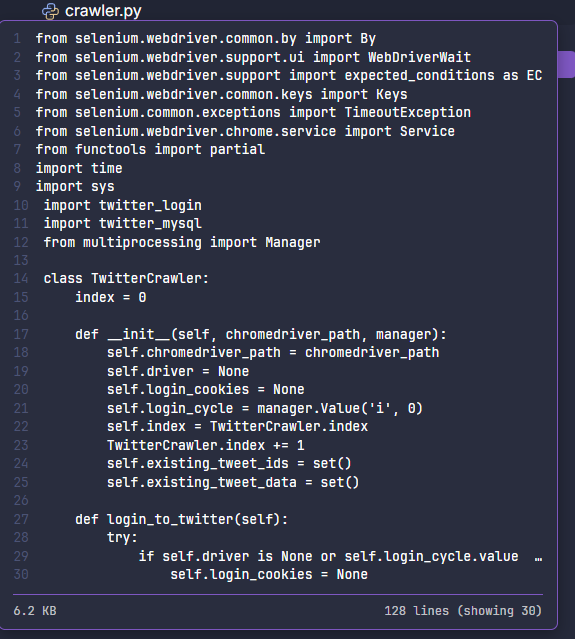Click 'self.existing_tweet_data = set()' line
The height and width of the screenshot is (639, 575).
click(x=234, y=483)
